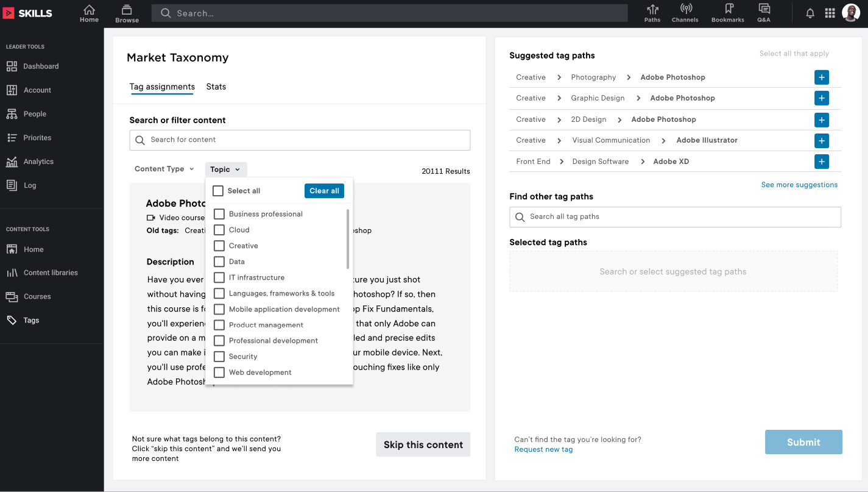Viewport: 868px width, 492px height.
Task: Check IT infrastructure topic
Action: 219,277
